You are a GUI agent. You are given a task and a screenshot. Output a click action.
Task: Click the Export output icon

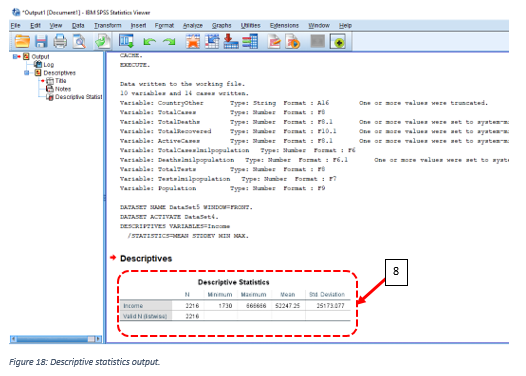pos(103,42)
